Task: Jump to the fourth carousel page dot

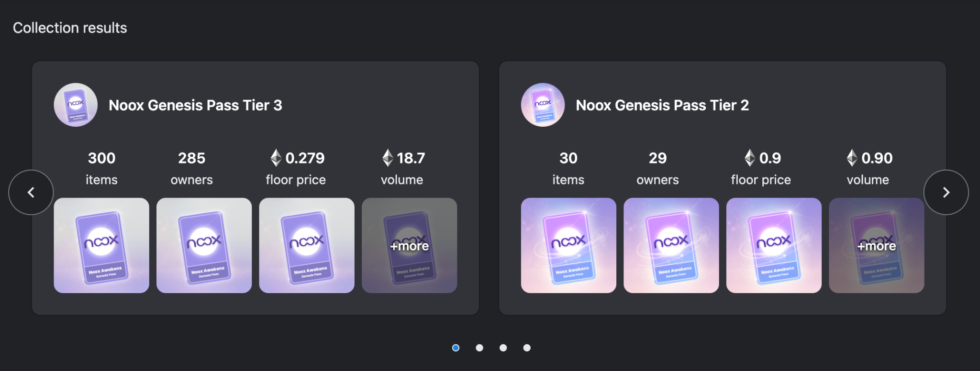Action: (527, 348)
